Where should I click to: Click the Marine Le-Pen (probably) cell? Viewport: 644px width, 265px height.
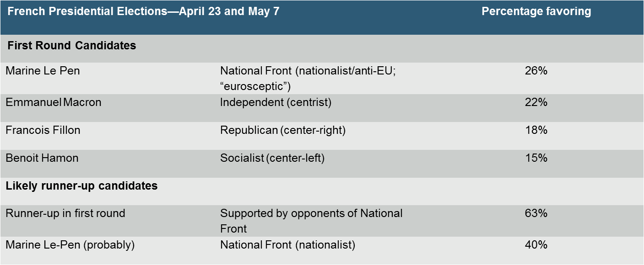70,245
